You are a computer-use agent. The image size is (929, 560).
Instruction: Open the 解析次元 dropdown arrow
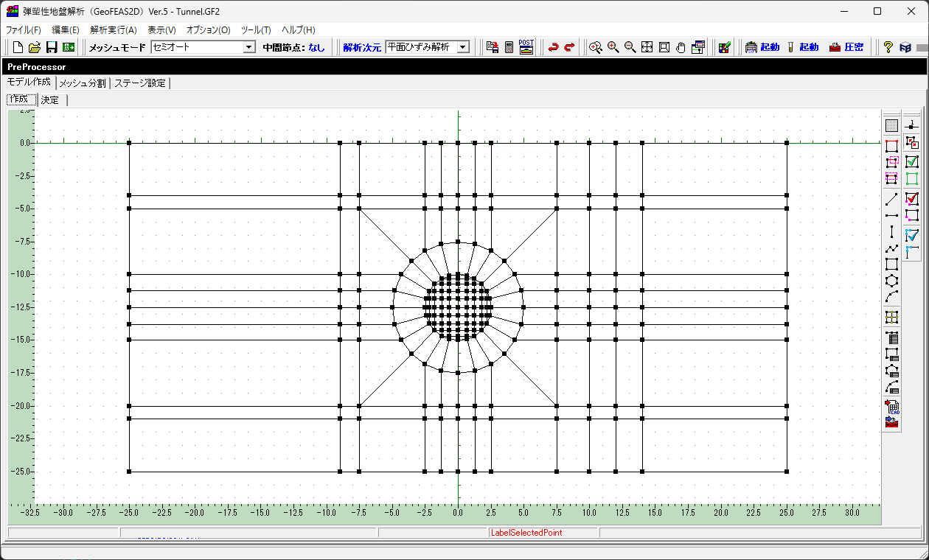[463, 47]
